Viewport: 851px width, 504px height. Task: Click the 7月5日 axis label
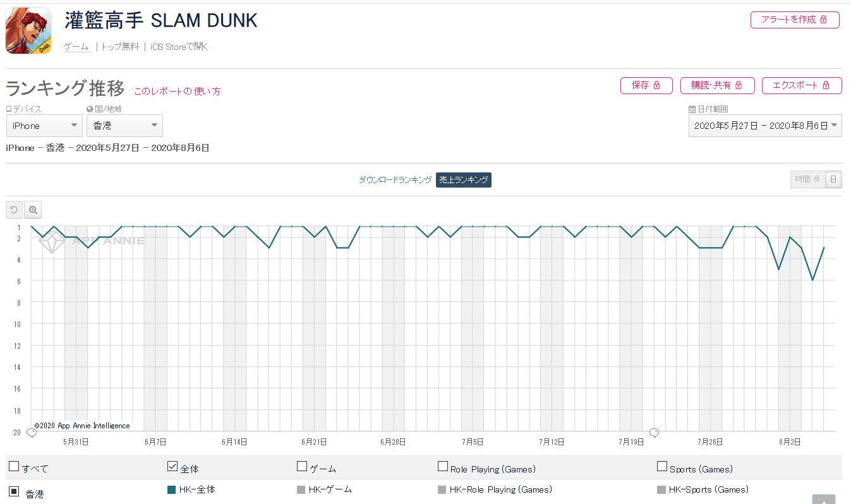473,441
